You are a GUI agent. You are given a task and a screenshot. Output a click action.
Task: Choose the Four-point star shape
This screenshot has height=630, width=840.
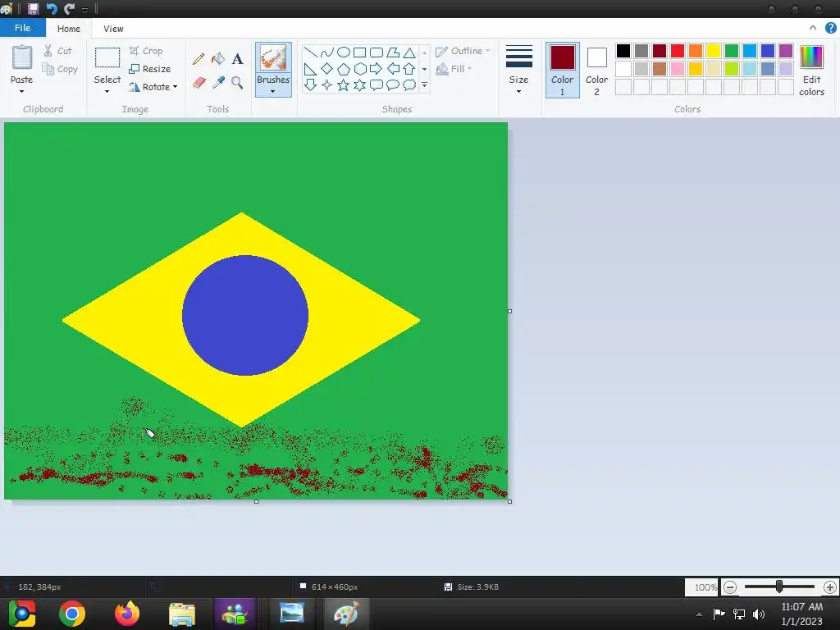point(326,84)
